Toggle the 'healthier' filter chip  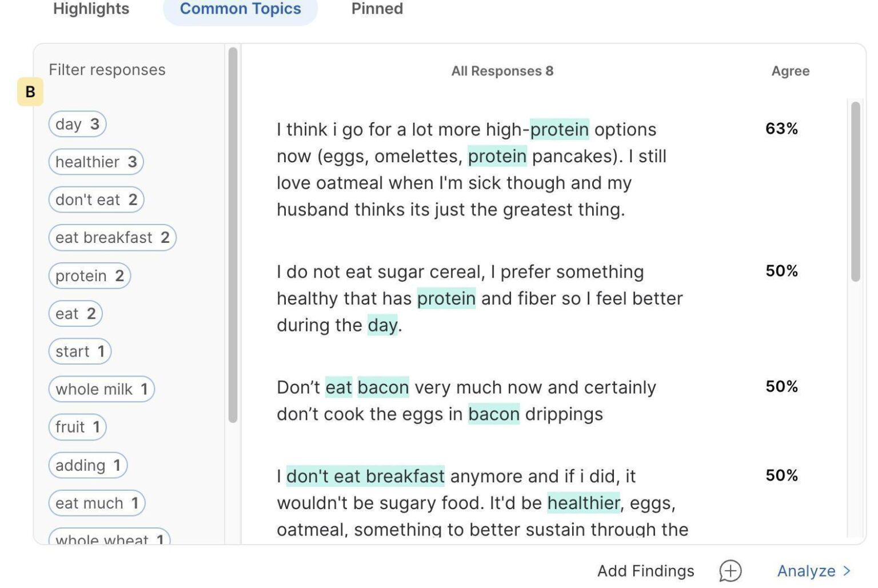tap(96, 162)
